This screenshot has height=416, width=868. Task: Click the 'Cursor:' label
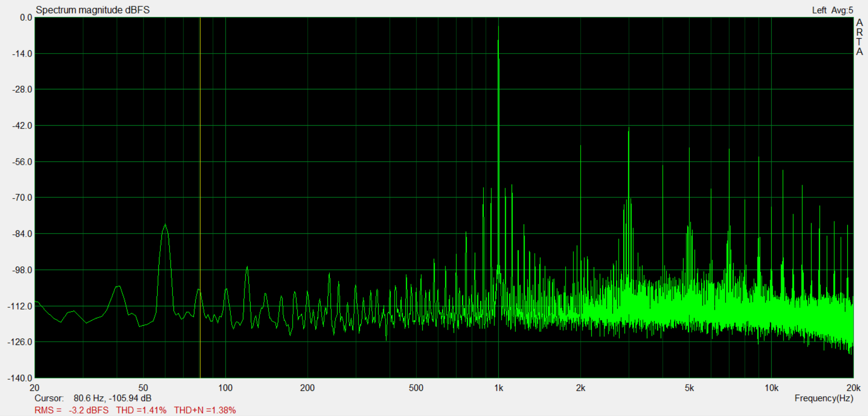[49, 398]
